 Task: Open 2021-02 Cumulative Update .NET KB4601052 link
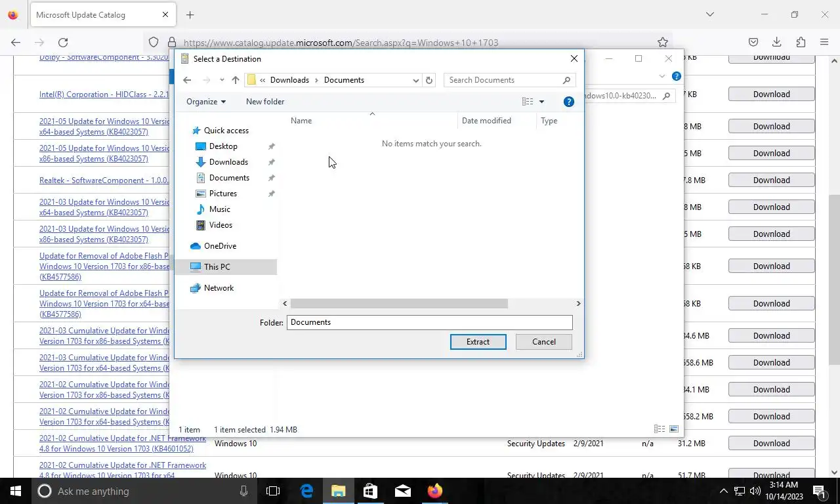tap(123, 444)
